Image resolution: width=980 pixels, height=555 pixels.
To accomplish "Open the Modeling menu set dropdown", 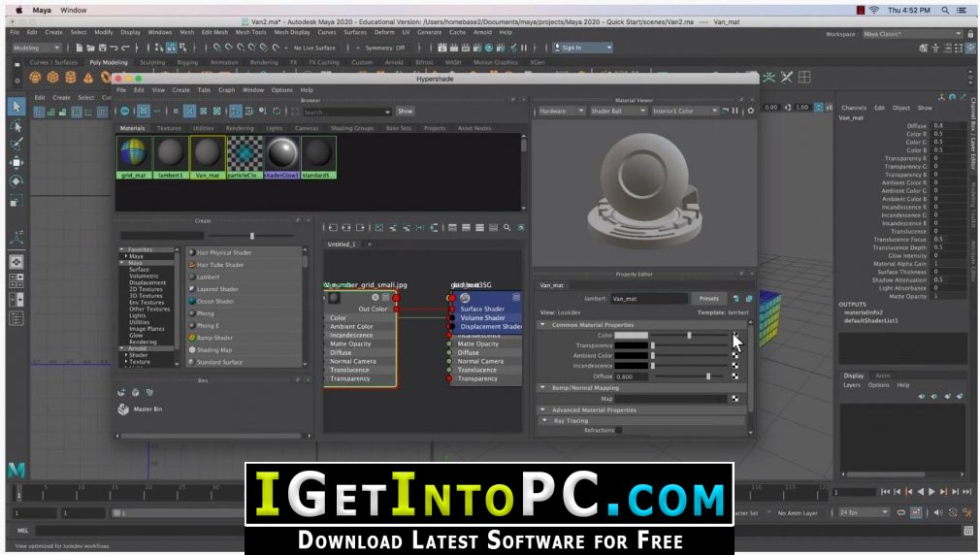I will [x=37, y=48].
